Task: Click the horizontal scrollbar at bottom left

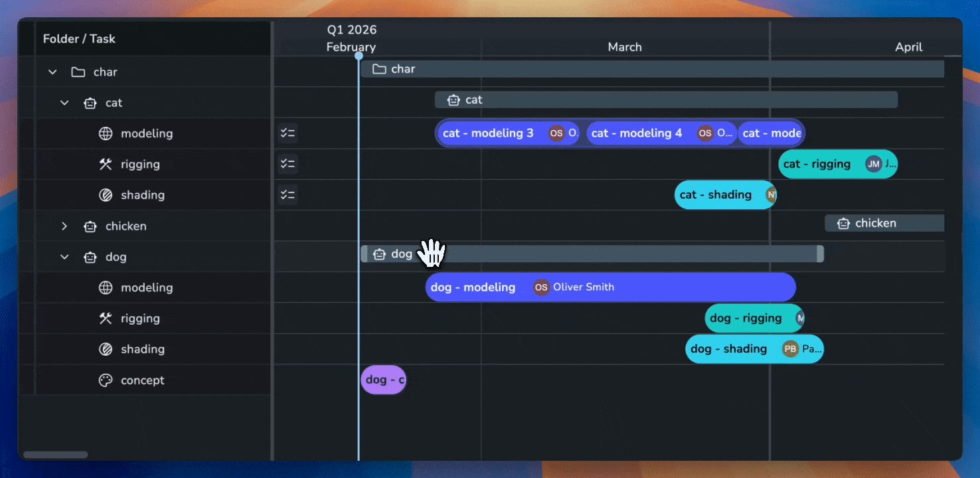Action: pos(55,454)
